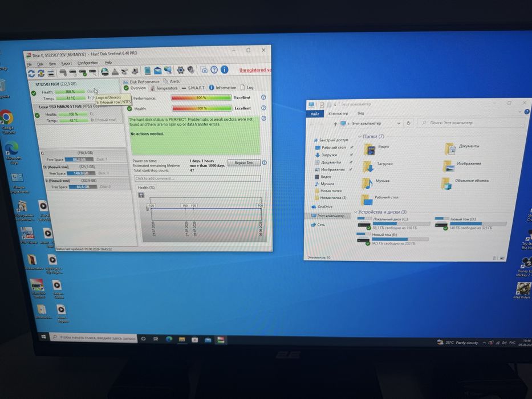Collapse the Устройства и диски (3) group

356,212
